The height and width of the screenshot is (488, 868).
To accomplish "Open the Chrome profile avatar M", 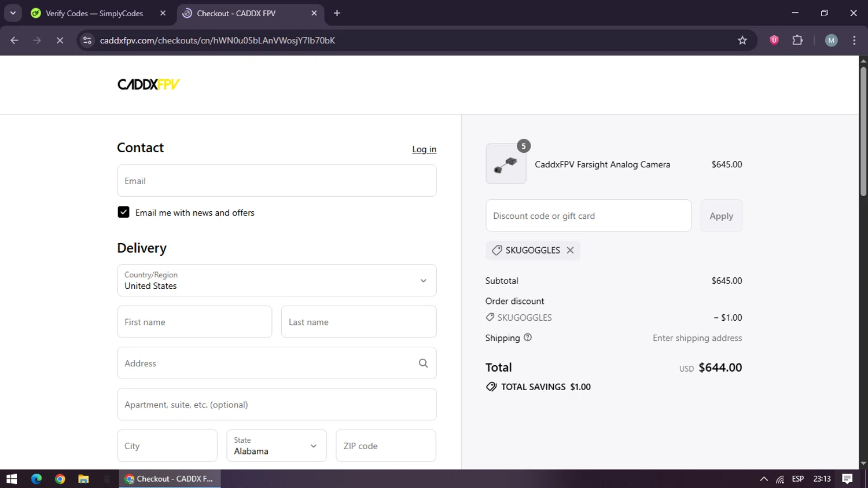I will [x=831, y=40].
